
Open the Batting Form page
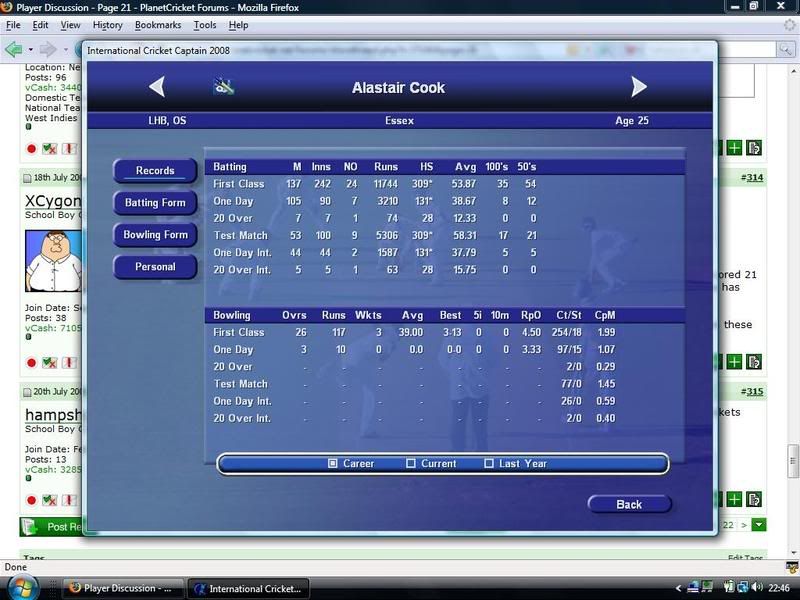pos(155,203)
